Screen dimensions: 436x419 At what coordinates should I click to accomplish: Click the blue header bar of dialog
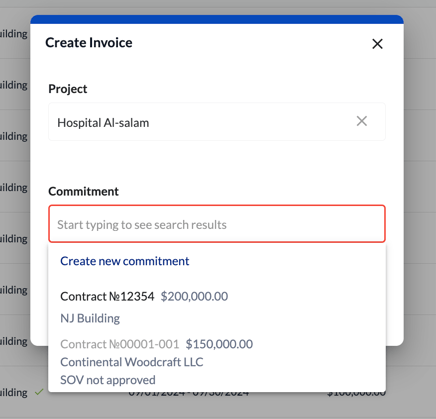(x=217, y=19)
